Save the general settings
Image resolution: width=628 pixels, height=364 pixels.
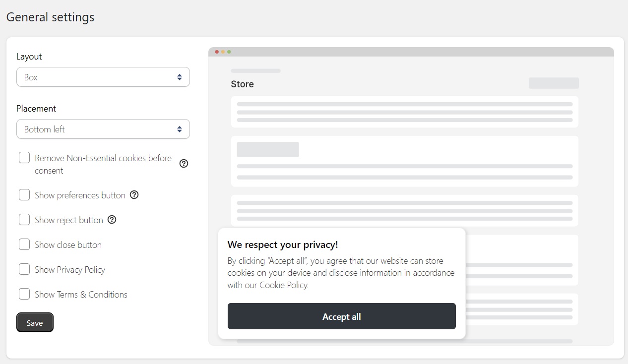click(x=34, y=322)
